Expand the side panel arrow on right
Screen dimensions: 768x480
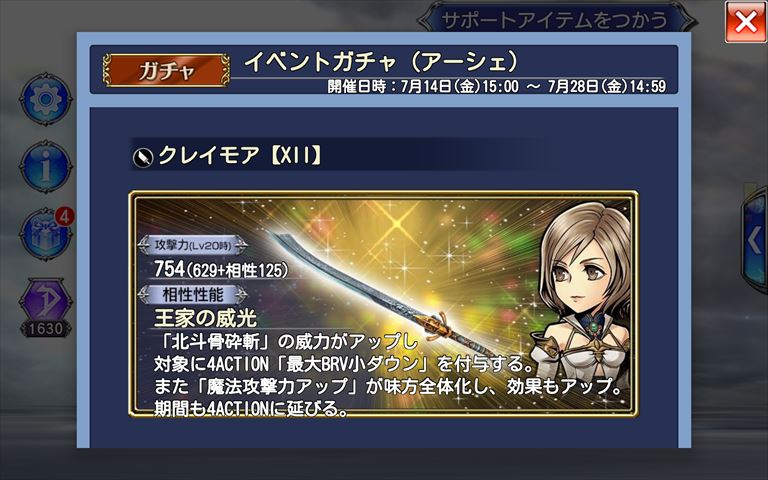tap(755, 240)
